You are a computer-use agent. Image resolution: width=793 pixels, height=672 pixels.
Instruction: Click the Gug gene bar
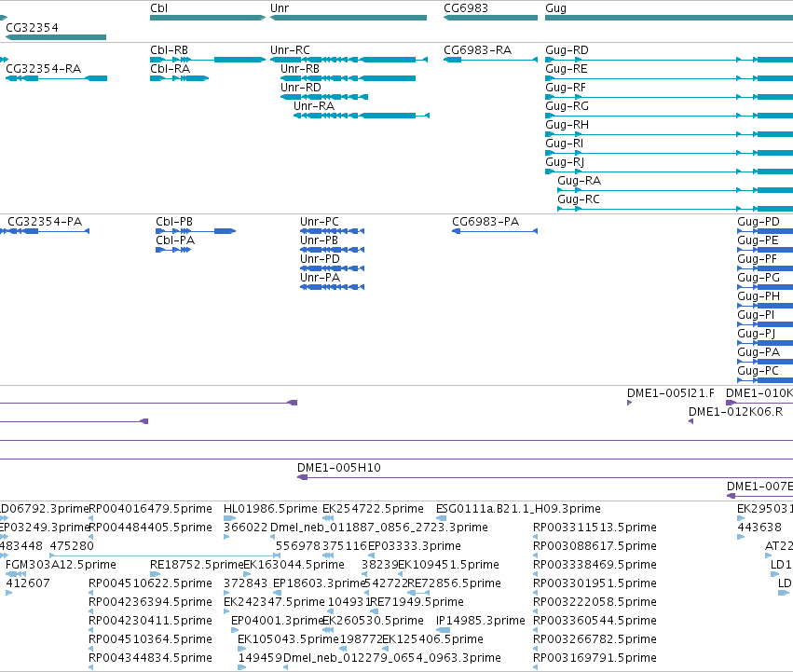[669, 18]
